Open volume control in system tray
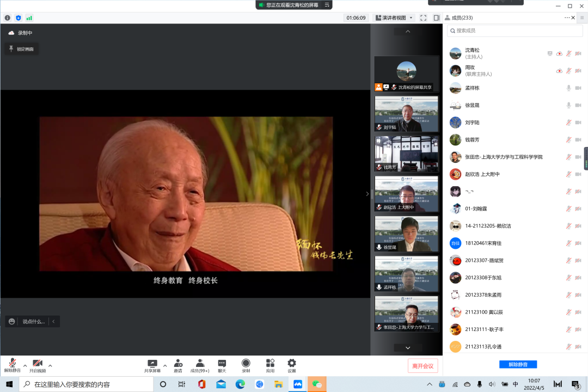 (492, 384)
